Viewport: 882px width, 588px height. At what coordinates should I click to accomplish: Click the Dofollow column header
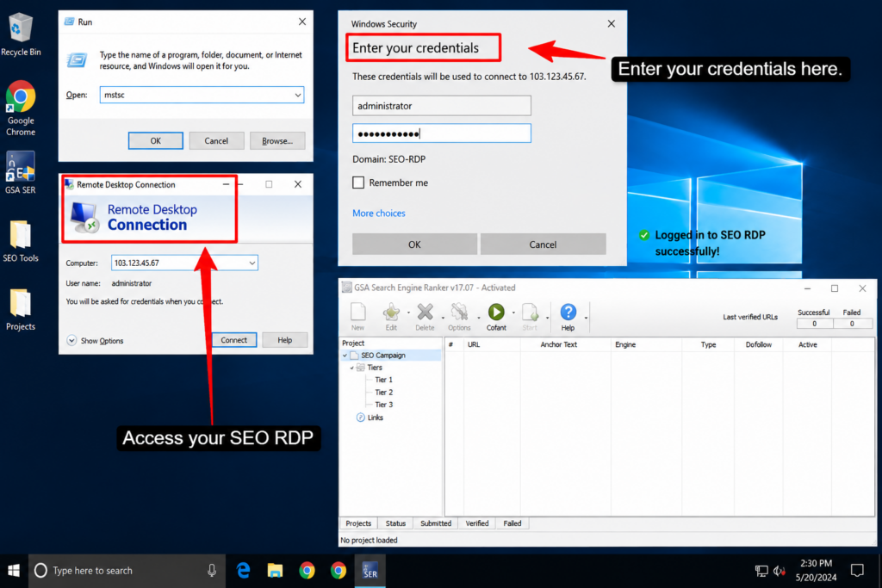758,344
